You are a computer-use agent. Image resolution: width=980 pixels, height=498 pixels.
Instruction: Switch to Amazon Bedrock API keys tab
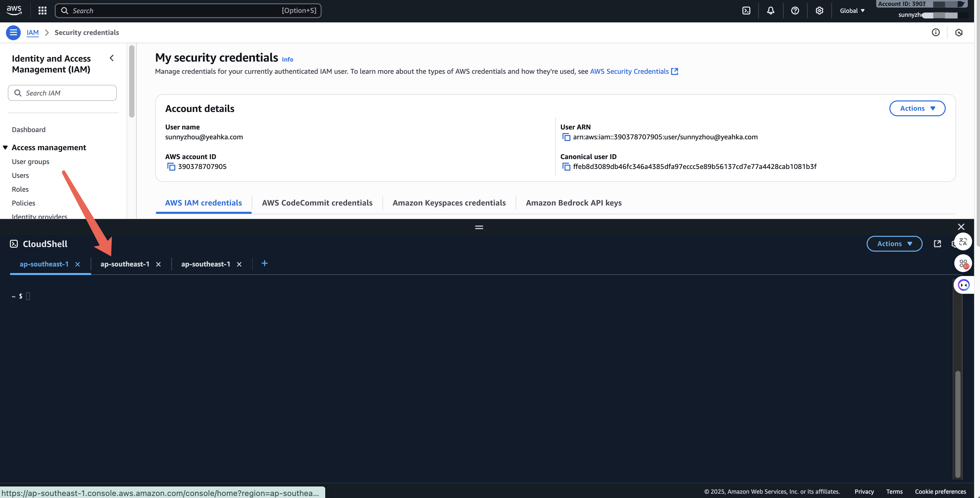[x=573, y=203]
